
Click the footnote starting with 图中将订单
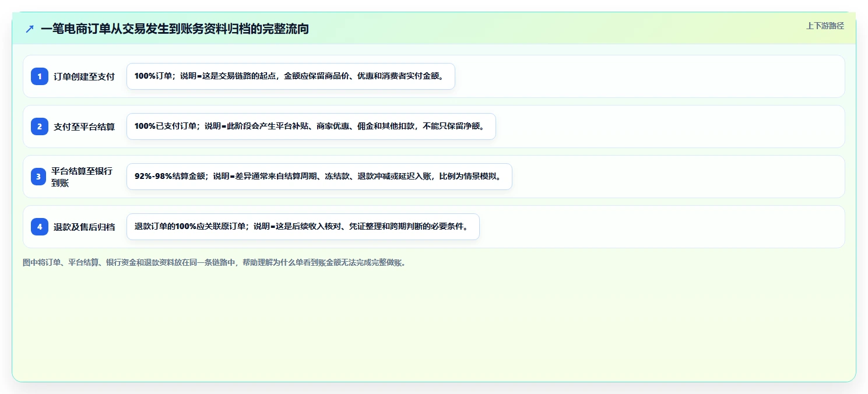pyautogui.click(x=214, y=262)
